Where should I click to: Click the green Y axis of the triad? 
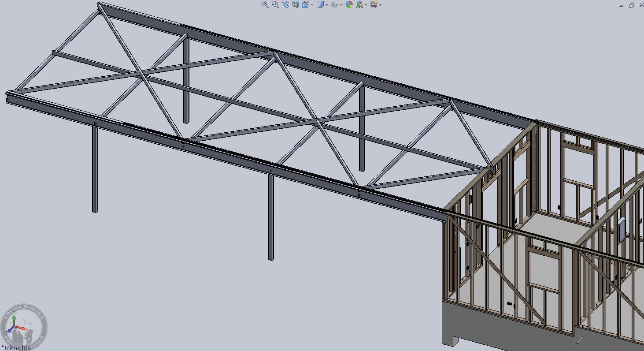[x=14, y=319]
